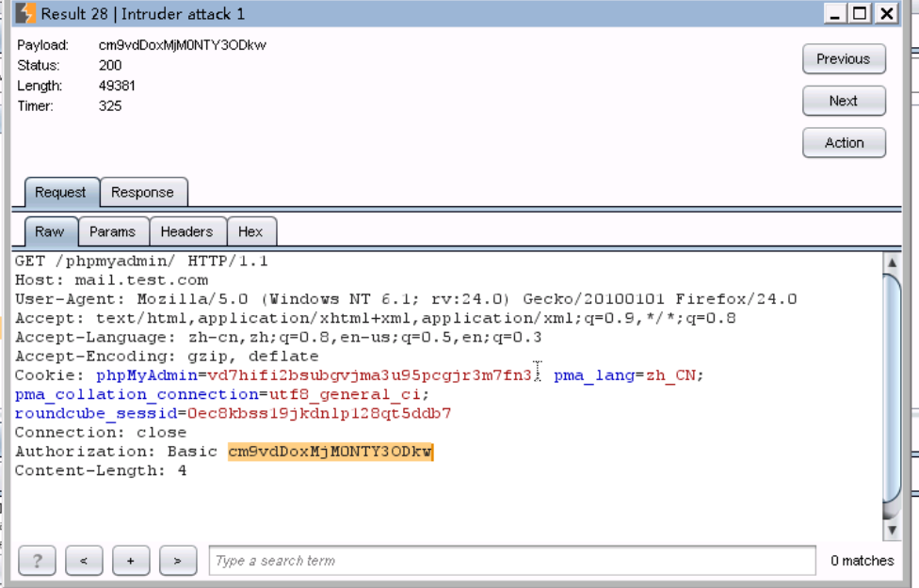The image size is (919, 588).
Task: Click the User-Agent header line
Action: coord(406,299)
